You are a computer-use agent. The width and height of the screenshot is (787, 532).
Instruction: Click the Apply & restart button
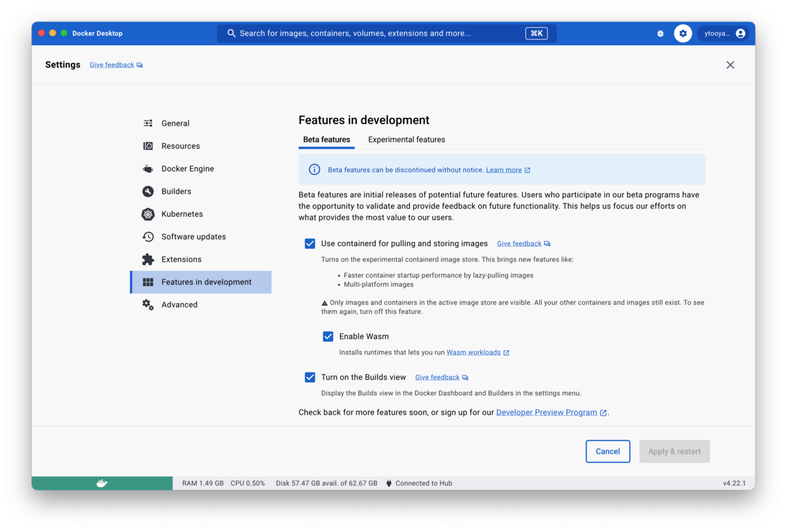[x=675, y=451]
